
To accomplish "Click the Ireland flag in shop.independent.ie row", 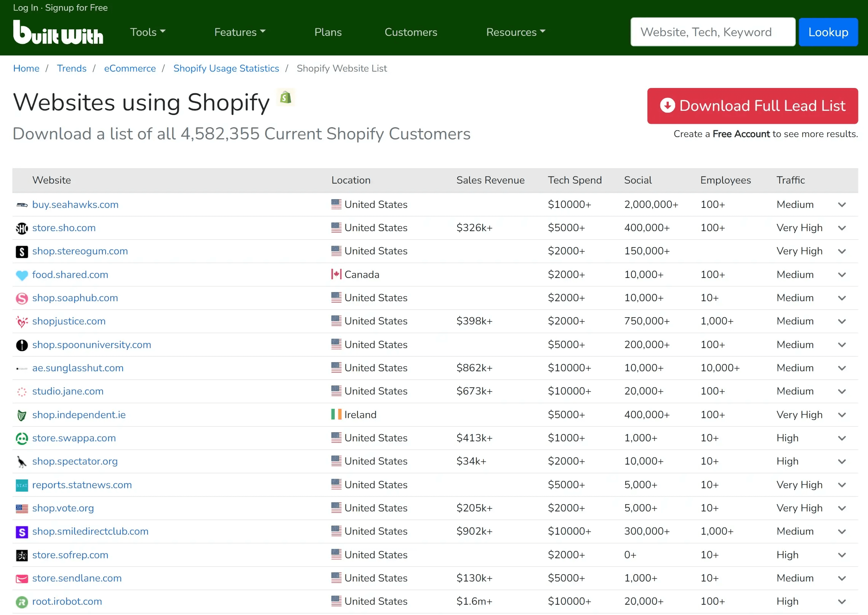I will pos(336,414).
